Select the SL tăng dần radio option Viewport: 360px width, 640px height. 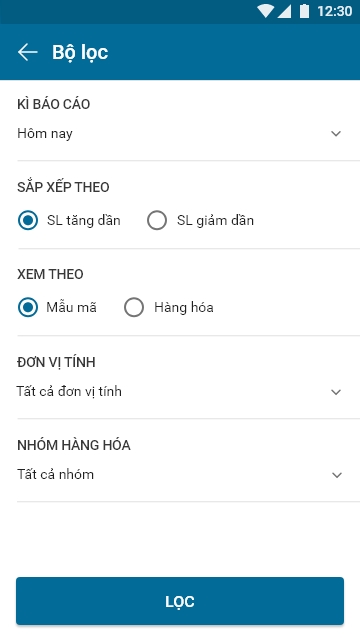[69, 220]
